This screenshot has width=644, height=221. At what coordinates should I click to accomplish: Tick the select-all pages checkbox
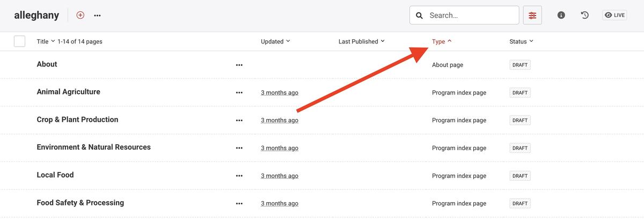coord(19,41)
